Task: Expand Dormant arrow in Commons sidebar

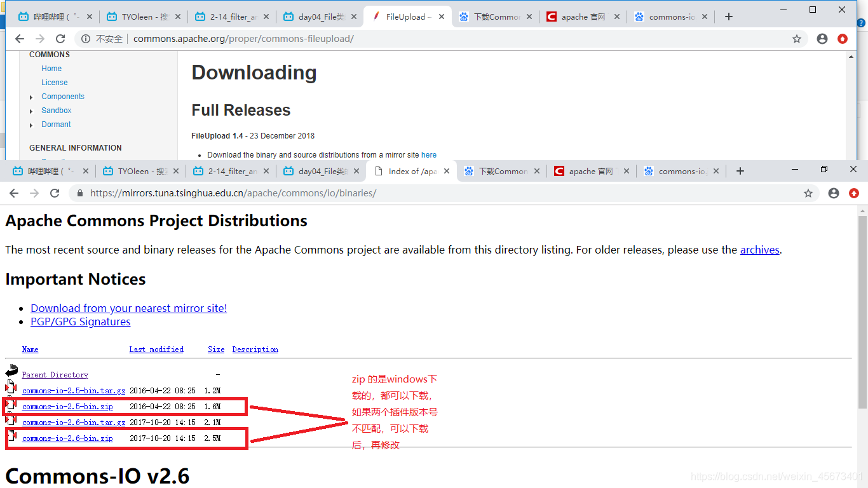Action: pyautogui.click(x=31, y=125)
